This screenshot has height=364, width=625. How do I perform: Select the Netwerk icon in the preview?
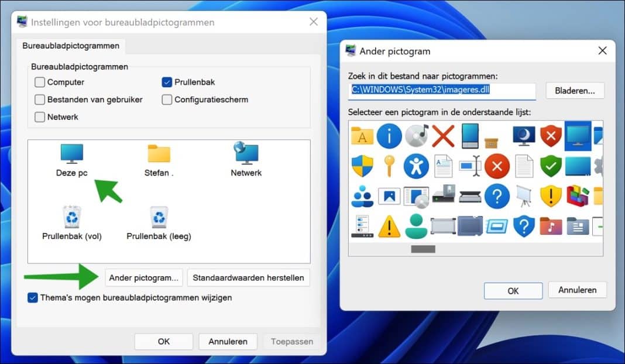click(x=246, y=154)
